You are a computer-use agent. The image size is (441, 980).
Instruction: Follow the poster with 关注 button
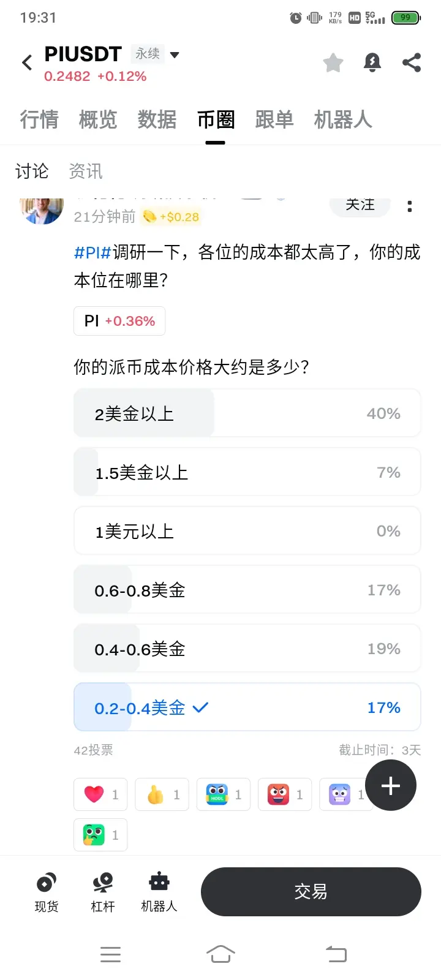(x=360, y=206)
